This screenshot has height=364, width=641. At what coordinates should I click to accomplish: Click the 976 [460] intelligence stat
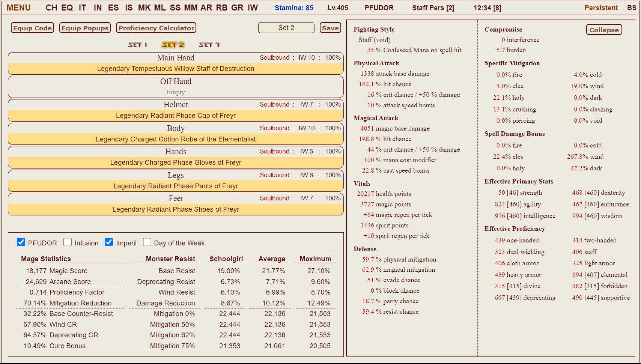pyautogui.click(x=525, y=216)
